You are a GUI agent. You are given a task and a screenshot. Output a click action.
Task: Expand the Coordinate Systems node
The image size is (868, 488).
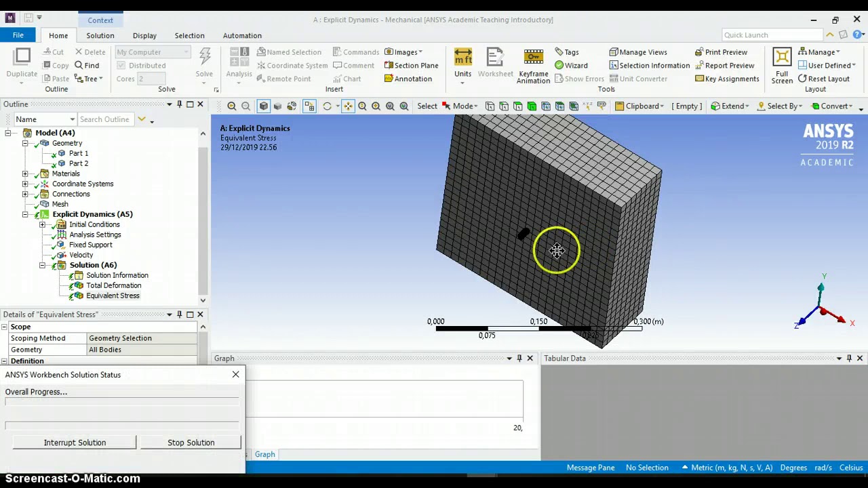pos(25,184)
